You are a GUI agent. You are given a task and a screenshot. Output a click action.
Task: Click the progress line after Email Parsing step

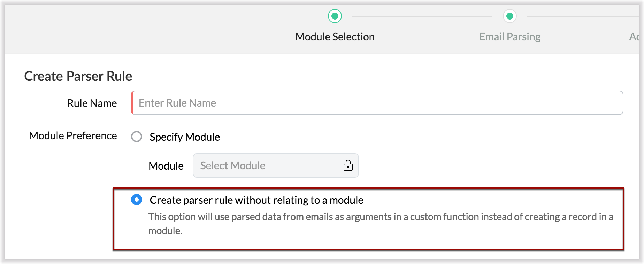tap(582, 16)
